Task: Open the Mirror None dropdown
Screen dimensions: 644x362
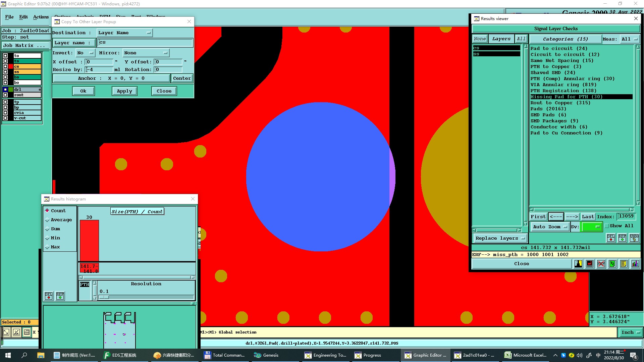Action: pyautogui.click(x=146, y=53)
